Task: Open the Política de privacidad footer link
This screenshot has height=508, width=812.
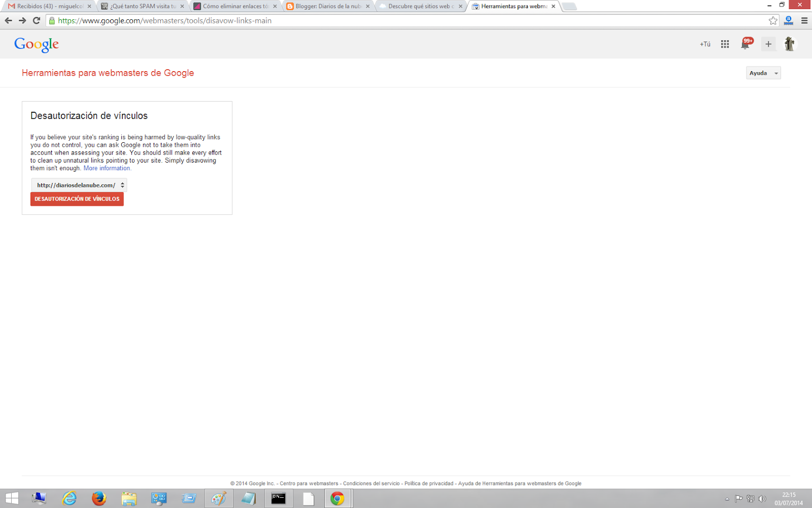Action: click(429, 484)
